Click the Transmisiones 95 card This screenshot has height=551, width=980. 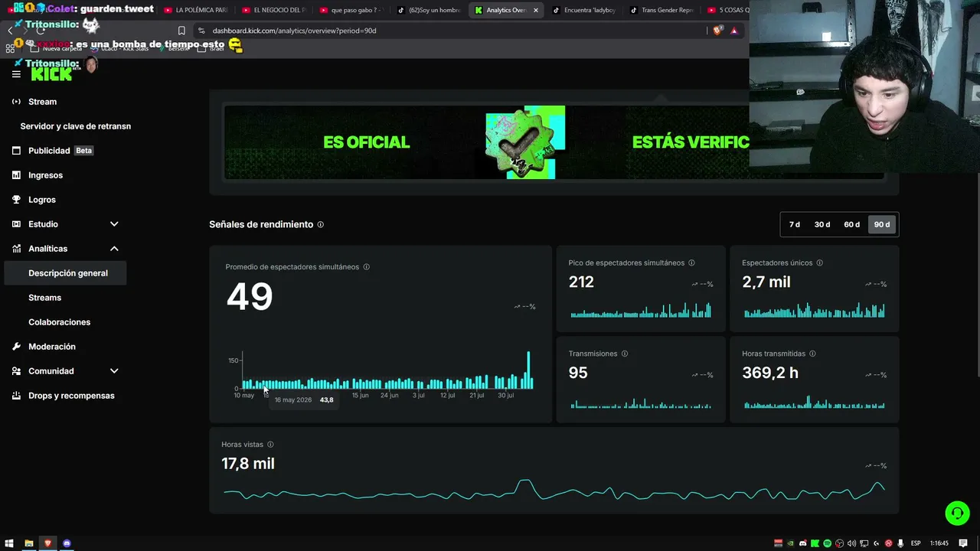click(641, 379)
